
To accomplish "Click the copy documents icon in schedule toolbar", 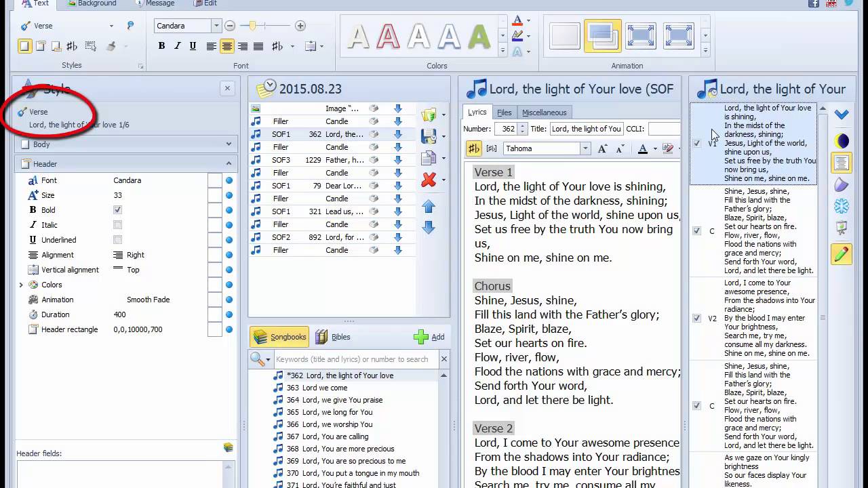I will click(429, 158).
